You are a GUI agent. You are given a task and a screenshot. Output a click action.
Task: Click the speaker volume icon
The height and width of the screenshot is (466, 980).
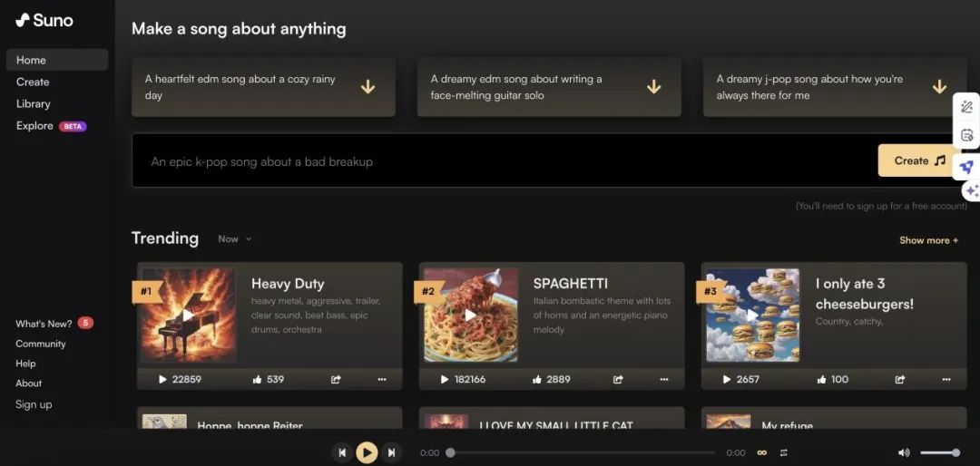click(x=904, y=452)
